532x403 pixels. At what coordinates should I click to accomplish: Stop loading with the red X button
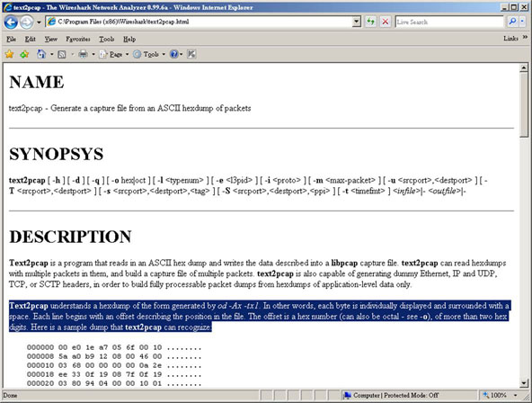pos(386,22)
